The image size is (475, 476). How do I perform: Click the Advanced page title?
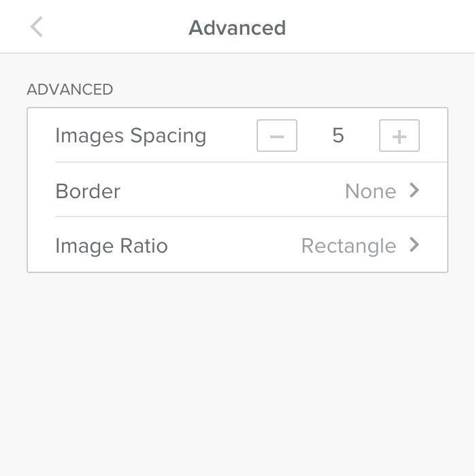[x=237, y=28]
